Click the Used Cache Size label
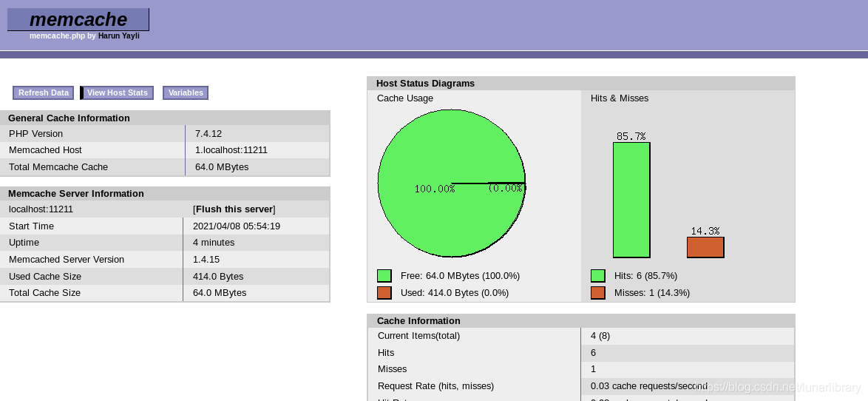 [x=45, y=277]
